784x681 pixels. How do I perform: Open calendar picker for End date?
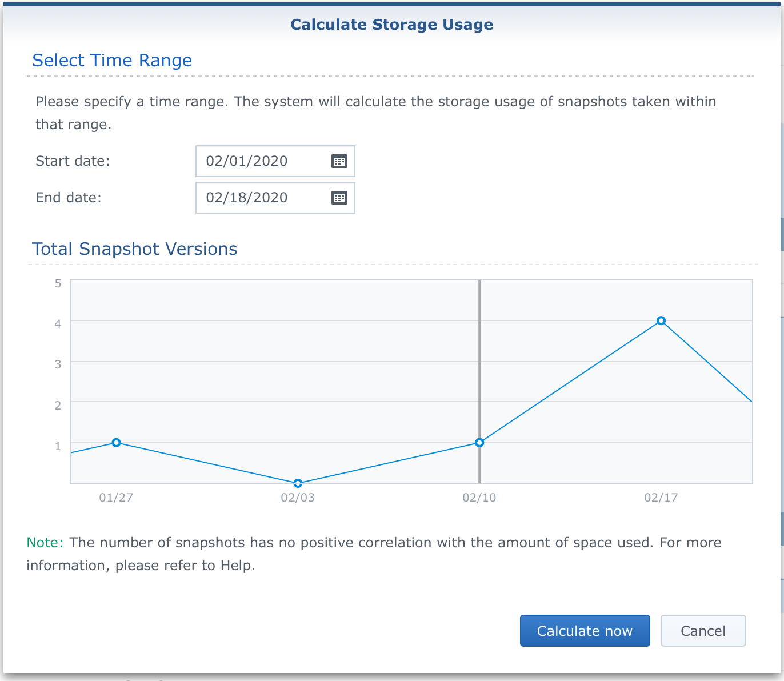(339, 198)
